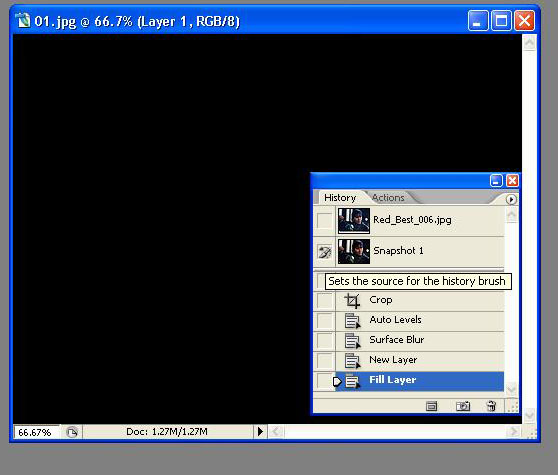Screen dimensions: 558x475
Task: Click the Auto Levels state icon
Action: pos(352,321)
